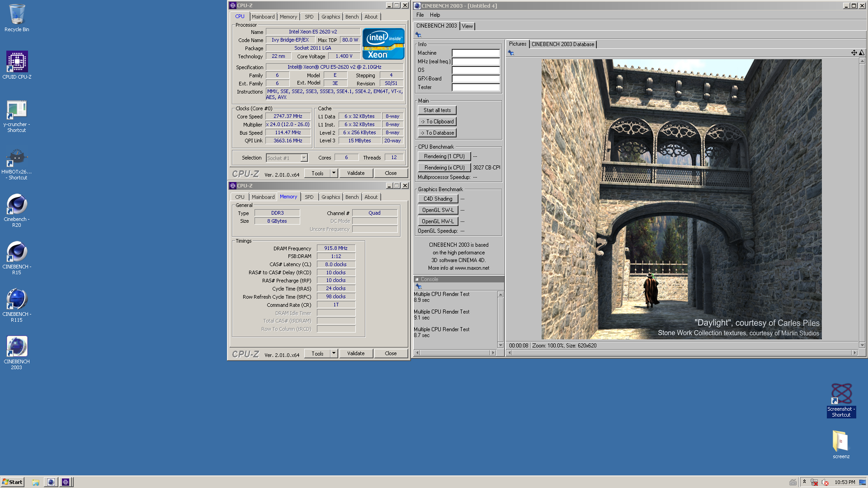
Task: Run OpenGL HW-L benchmark
Action: click(x=438, y=221)
